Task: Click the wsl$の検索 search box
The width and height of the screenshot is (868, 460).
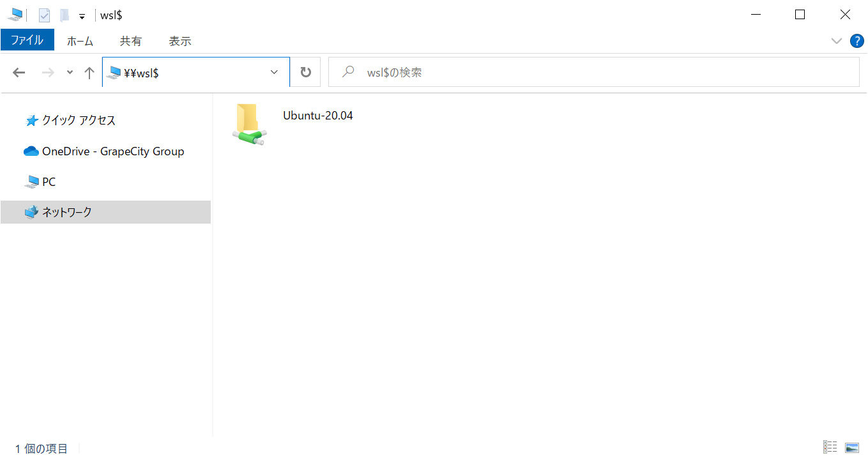Action: tap(594, 72)
